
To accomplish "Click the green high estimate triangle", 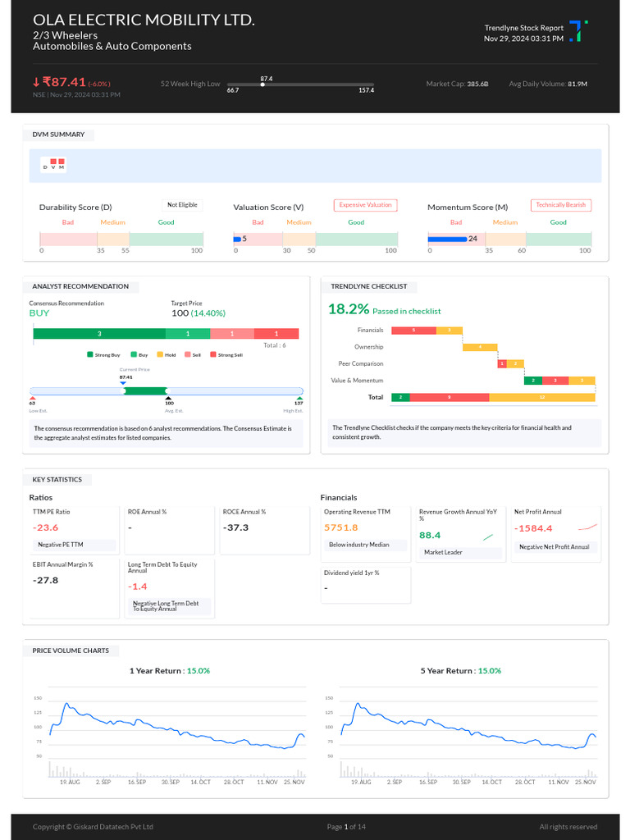I will pos(299,399).
